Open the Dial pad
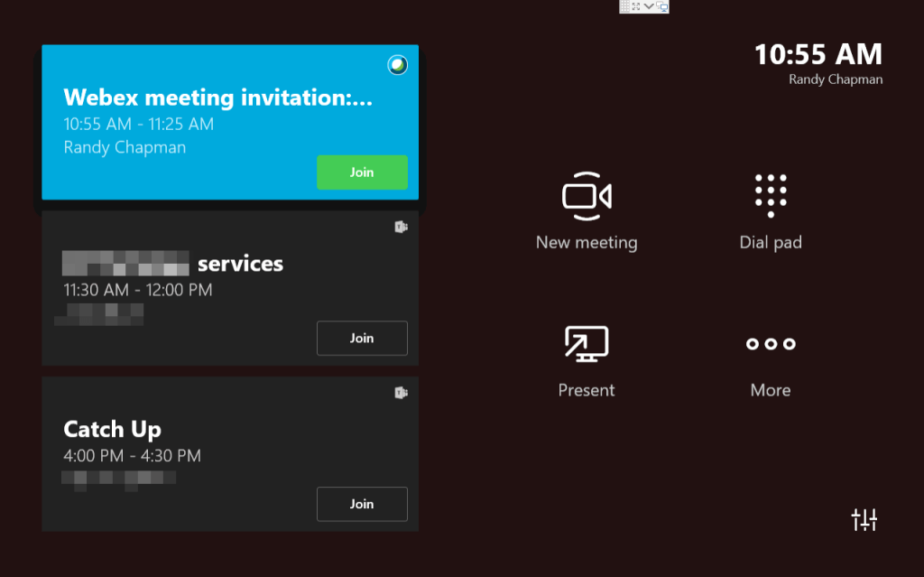The width and height of the screenshot is (924, 577). [x=770, y=196]
